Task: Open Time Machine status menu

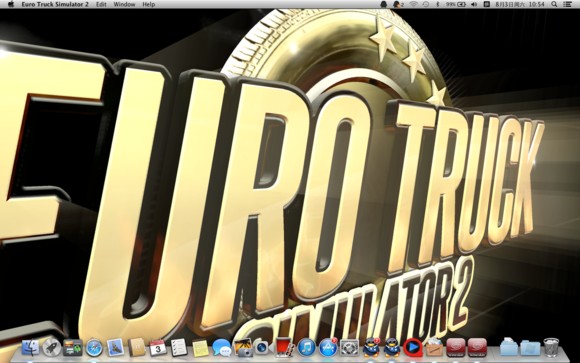Action: [426, 4]
